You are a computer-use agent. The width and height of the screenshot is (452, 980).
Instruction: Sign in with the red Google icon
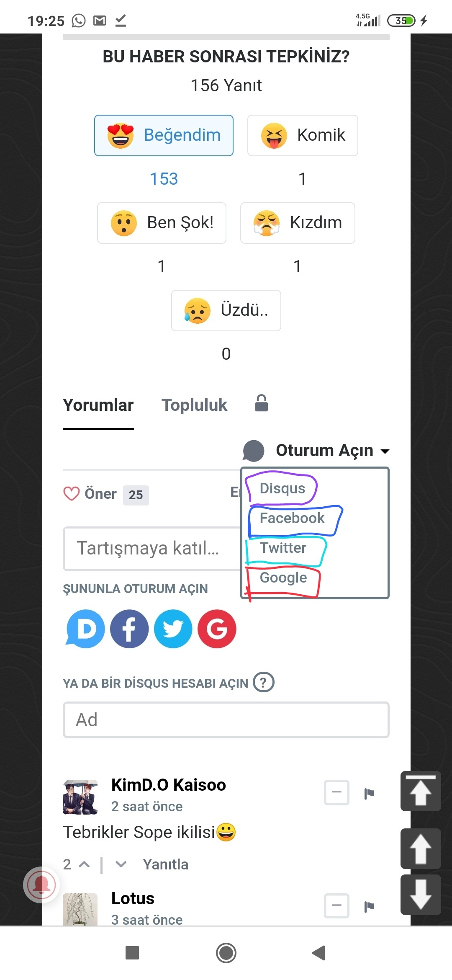(x=217, y=629)
